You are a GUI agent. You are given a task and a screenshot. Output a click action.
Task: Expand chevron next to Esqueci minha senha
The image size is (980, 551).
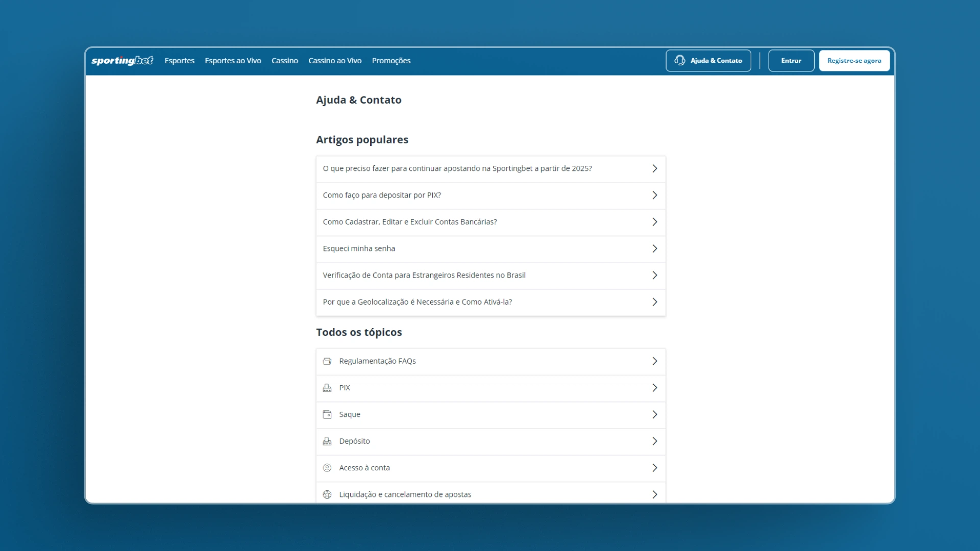tap(654, 248)
